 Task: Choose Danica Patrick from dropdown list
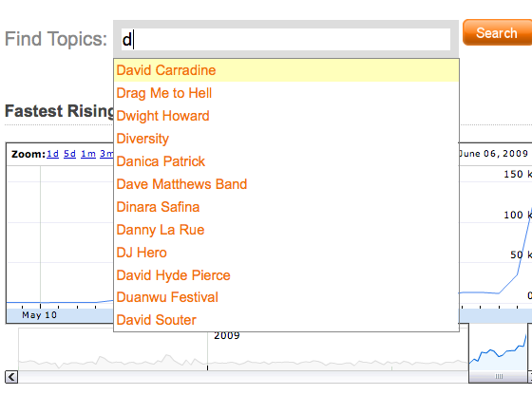[x=286, y=161]
